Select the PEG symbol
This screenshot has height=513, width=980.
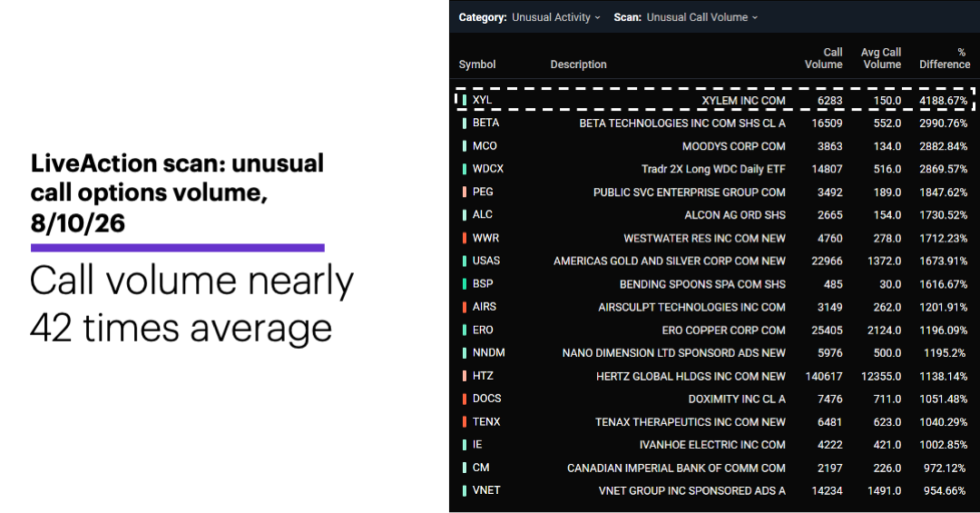click(483, 192)
